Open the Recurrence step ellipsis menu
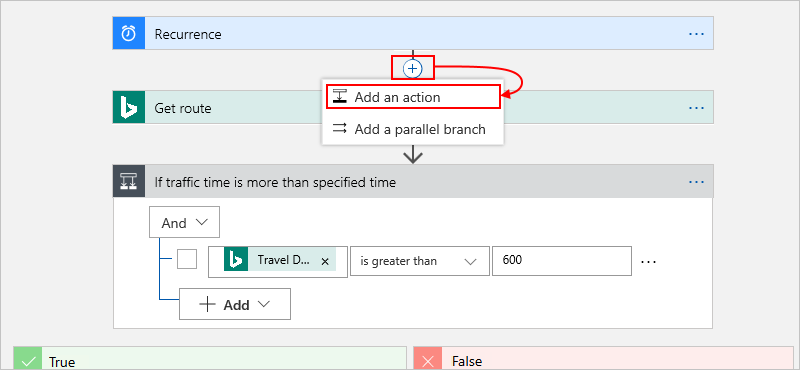Viewport: 800px width, 370px height. (696, 34)
